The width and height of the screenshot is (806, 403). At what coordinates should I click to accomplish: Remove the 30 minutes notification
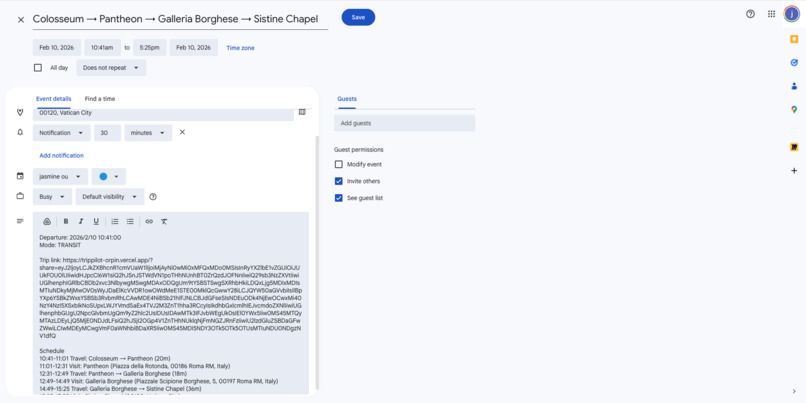click(x=182, y=132)
